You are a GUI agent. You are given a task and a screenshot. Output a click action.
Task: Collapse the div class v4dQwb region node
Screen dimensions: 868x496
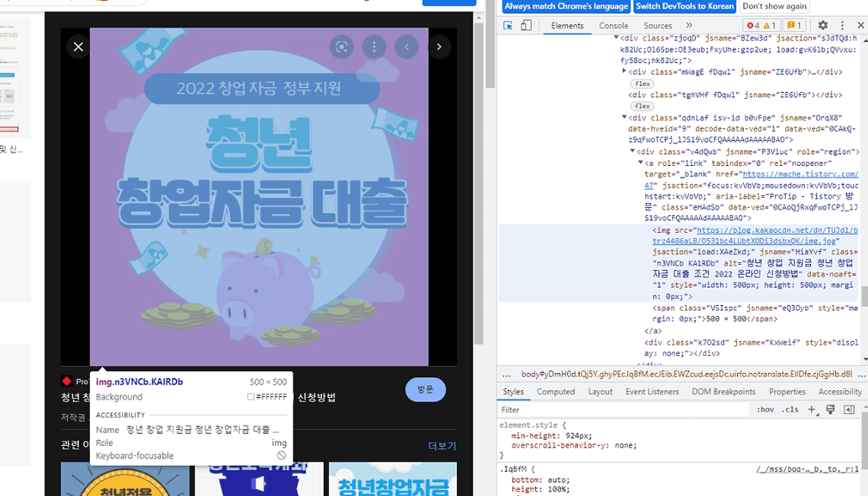[x=632, y=151]
